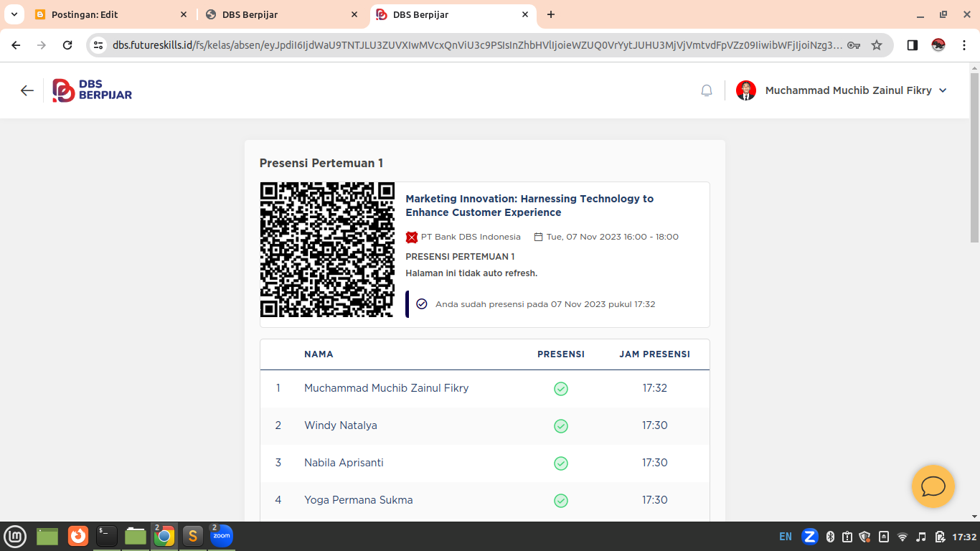
Task: Click the browser address bar URL
Action: 478,45
